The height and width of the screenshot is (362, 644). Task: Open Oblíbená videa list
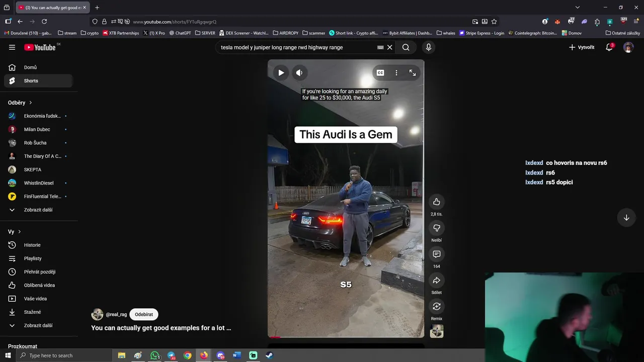(x=38, y=286)
